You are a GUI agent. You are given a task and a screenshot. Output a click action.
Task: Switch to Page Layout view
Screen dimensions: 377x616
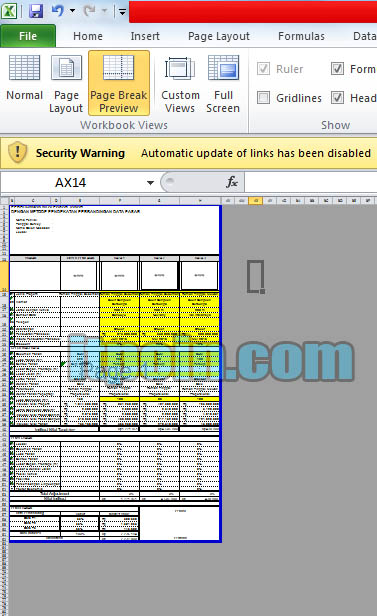66,83
